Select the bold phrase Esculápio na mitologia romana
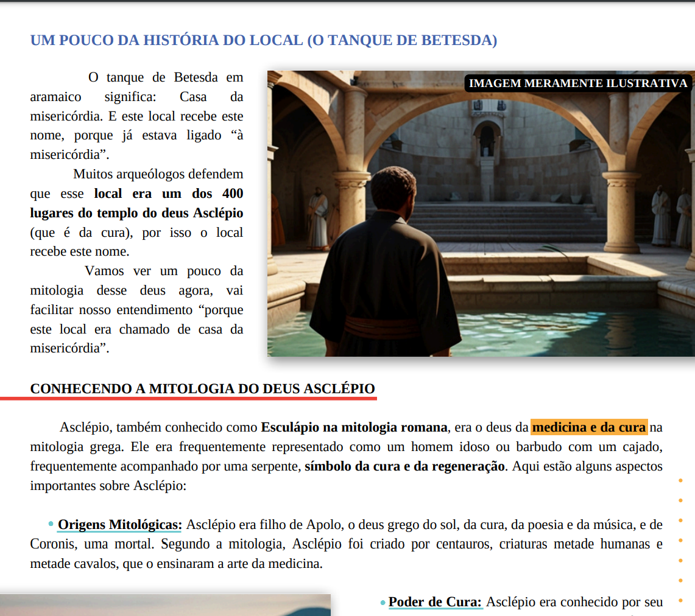The image size is (695, 616). [x=353, y=427]
